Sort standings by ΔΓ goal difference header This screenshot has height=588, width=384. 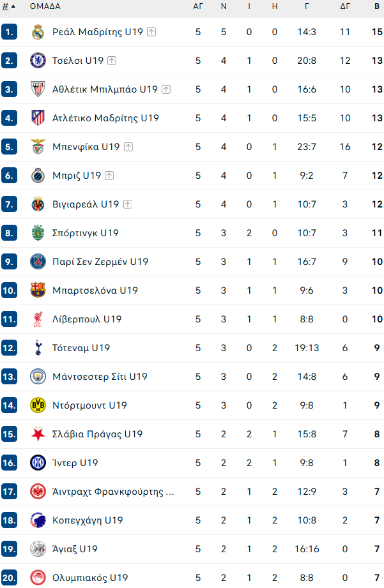345,6
